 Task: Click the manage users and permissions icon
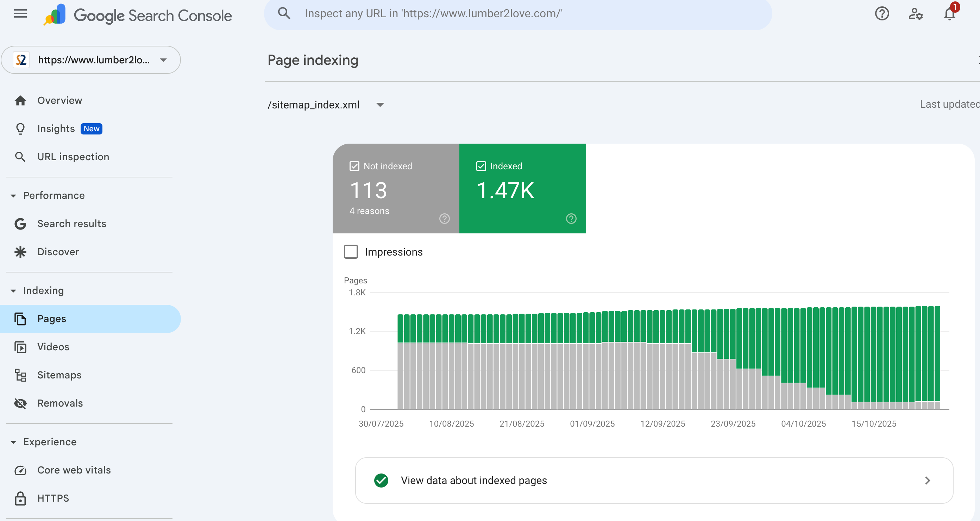point(916,14)
